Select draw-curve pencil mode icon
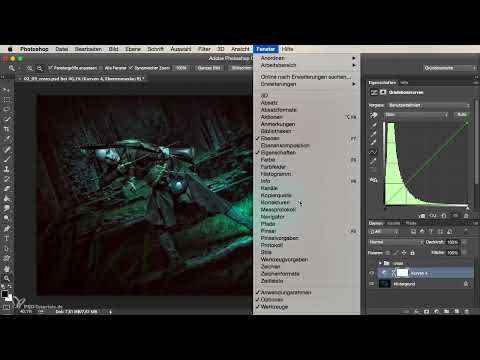This screenshot has width=480, height=360. (x=373, y=162)
